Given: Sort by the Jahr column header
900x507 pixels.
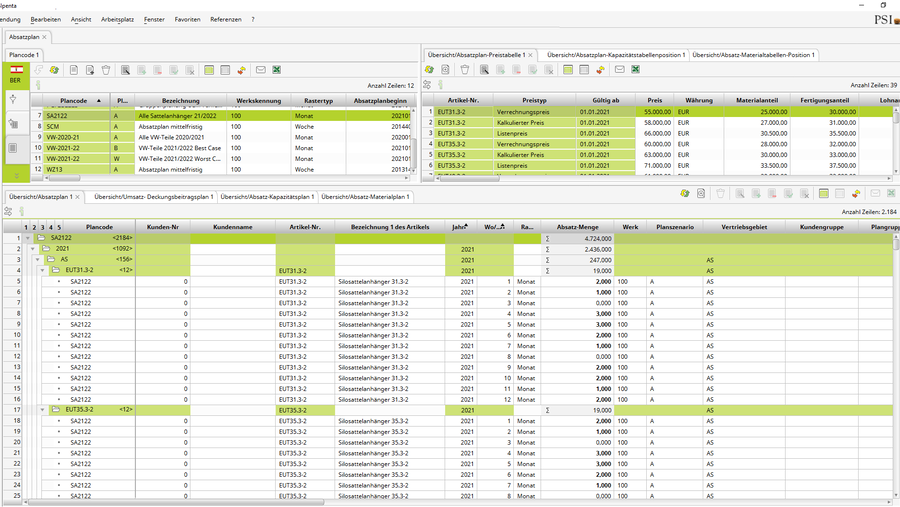Looking at the screenshot, I should pos(460,227).
